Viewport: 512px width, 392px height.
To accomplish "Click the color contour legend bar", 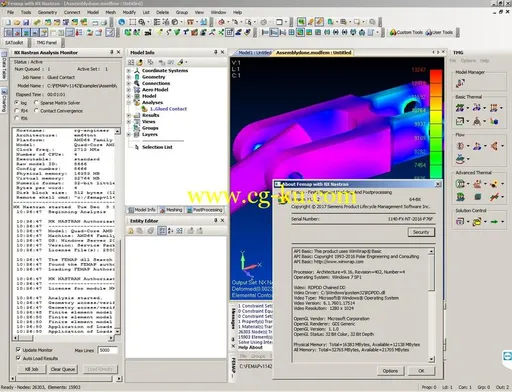I will [x=436, y=123].
